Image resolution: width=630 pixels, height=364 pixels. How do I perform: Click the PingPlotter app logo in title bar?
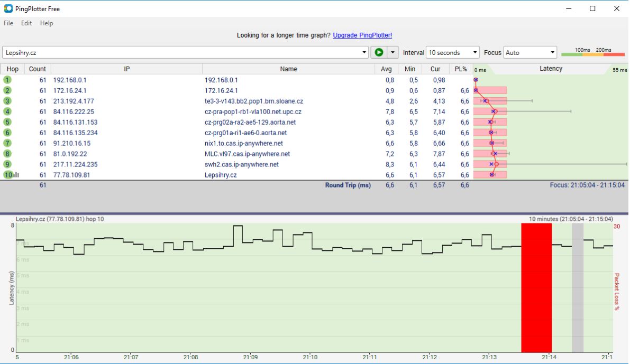(x=8, y=8)
